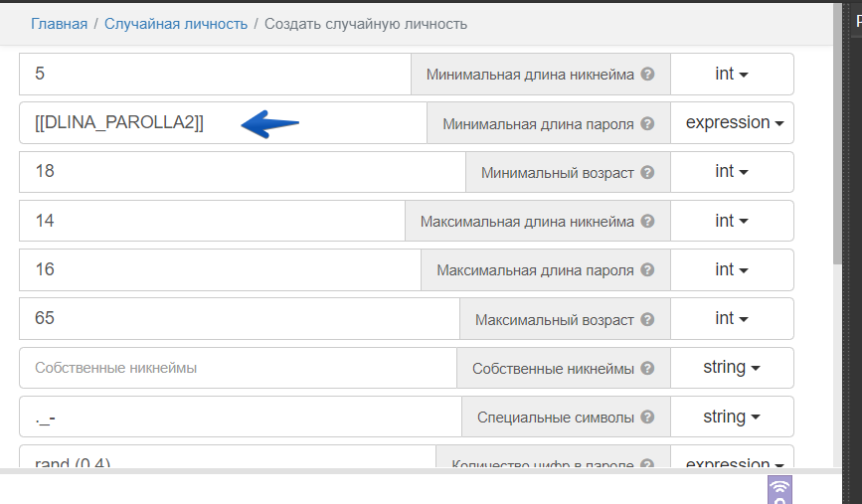Open int type dropdown for minimum nickname length
This screenshot has height=504, width=862.
tap(732, 74)
